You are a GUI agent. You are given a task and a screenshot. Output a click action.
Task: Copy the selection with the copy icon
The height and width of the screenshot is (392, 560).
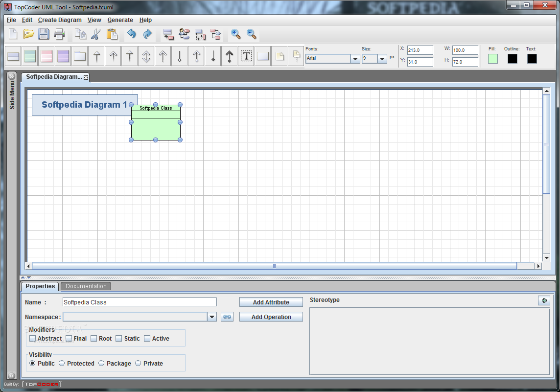(x=80, y=34)
